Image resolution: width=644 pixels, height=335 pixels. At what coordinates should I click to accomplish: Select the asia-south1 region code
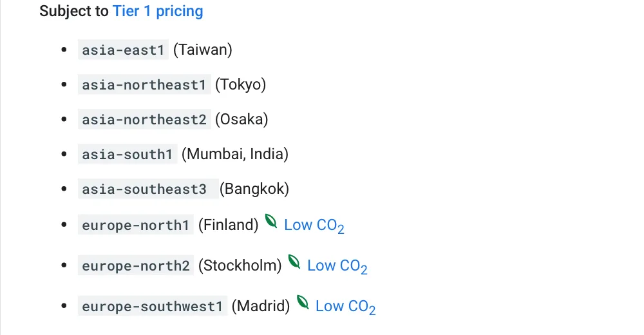point(128,154)
